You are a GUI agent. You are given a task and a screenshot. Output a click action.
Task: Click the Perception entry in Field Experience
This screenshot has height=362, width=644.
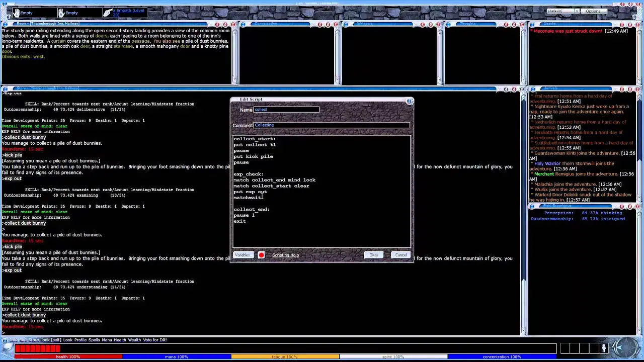coord(583,213)
